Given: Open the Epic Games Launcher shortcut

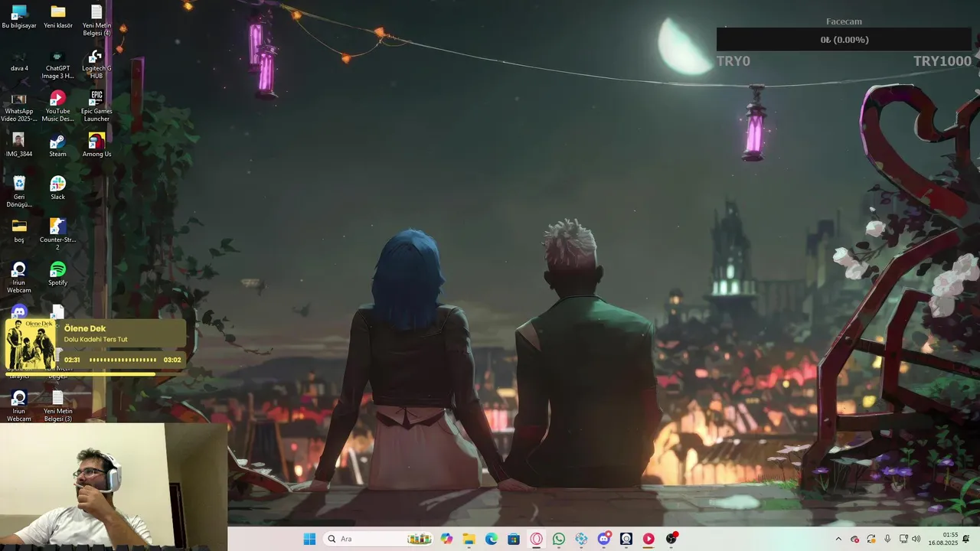Looking at the screenshot, I should (x=96, y=107).
